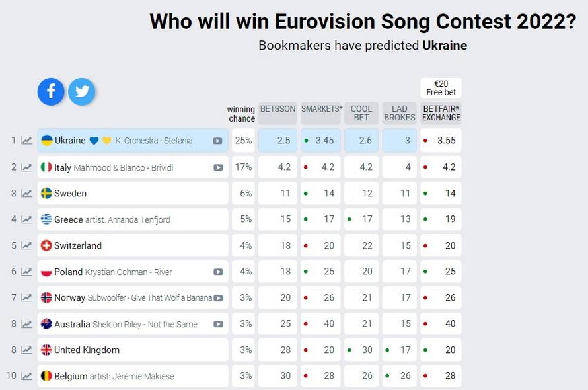
Task: Claim the €20 Free bet offer
Action: (x=440, y=87)
